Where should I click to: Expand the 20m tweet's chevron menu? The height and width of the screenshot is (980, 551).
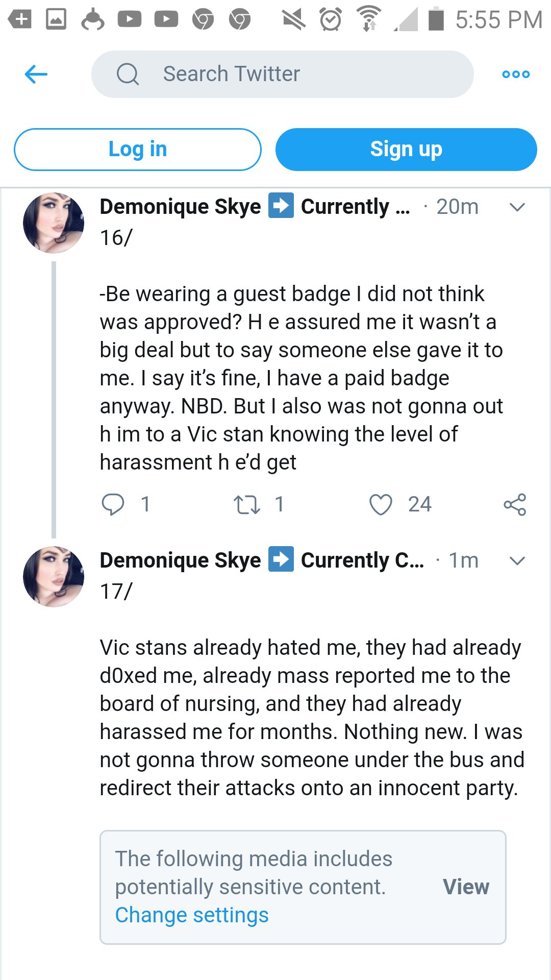[517, 207]
